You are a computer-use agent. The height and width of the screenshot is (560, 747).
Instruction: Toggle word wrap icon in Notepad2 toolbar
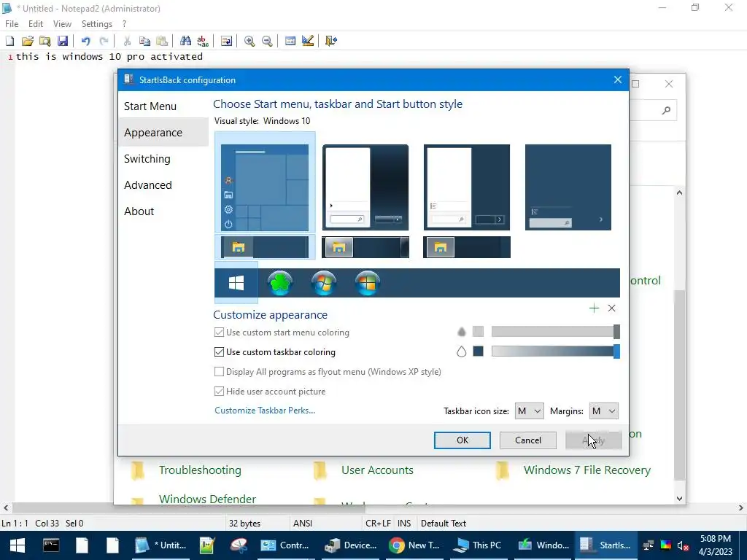(226, 41)
